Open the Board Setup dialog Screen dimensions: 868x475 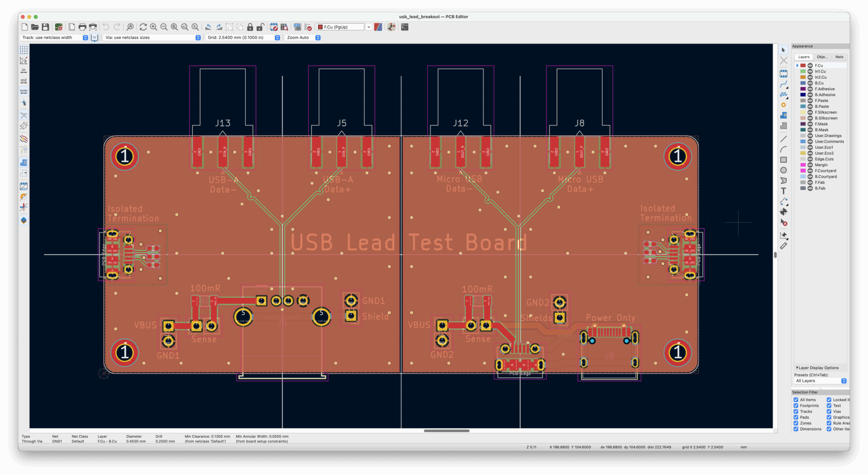(x=59, y=27)
